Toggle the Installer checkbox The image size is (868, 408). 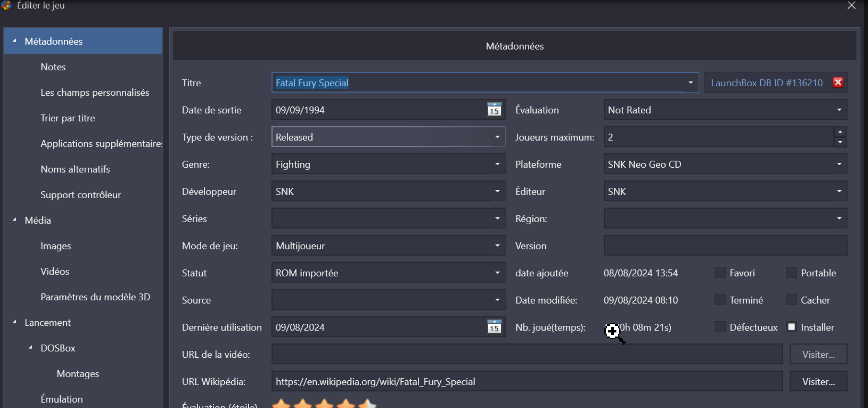coord(791,327)
